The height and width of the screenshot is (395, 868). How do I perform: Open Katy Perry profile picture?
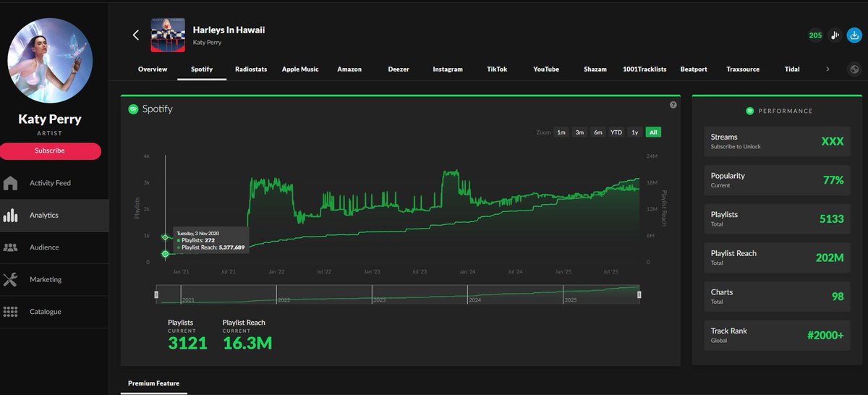(x=50, y=61)
